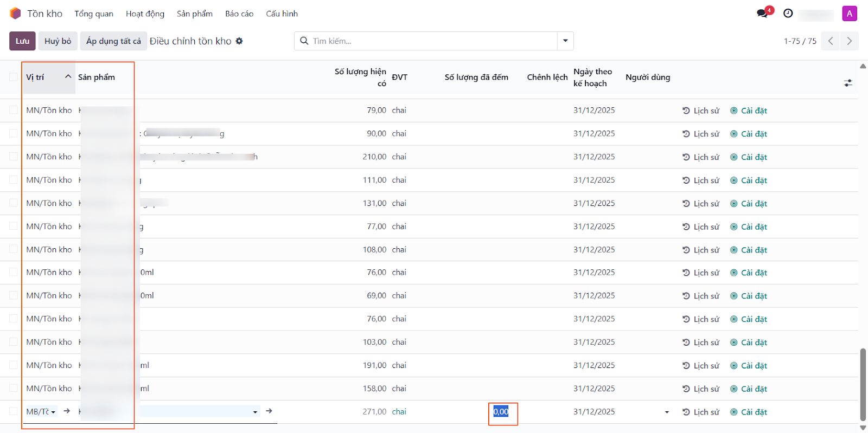Expand the search options dropdown arrow
868x433 pixels.
(x=565, y=41)
